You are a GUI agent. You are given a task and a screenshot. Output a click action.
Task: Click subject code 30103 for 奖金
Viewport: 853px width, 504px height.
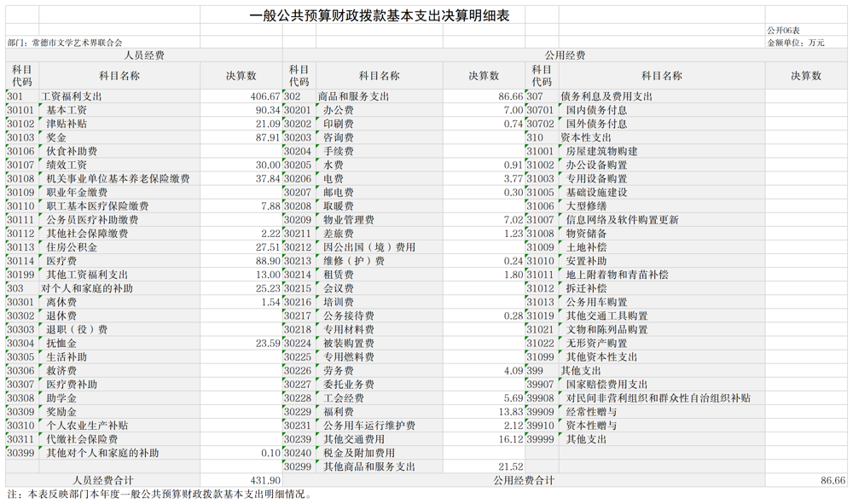coord(22,135)
